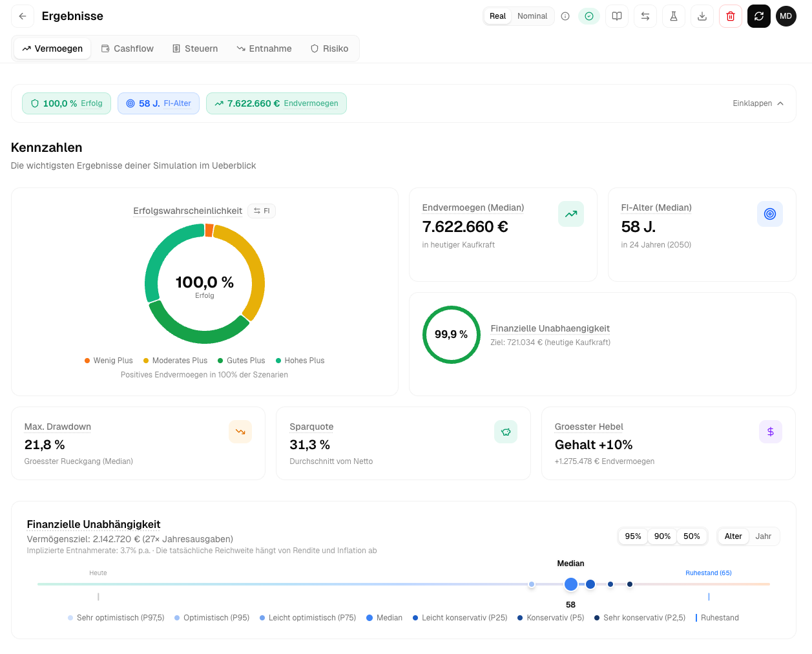Click the black refresh simulation button

click(759, 16)
